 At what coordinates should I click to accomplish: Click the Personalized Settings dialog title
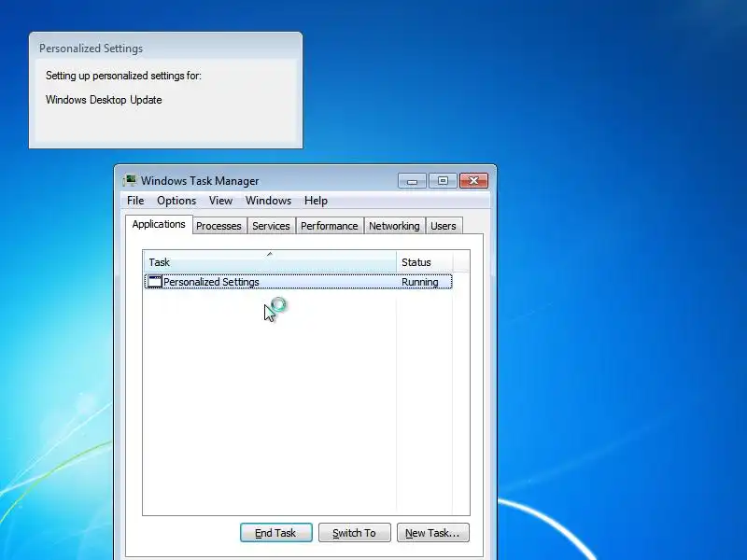click(x=91, y=49)
